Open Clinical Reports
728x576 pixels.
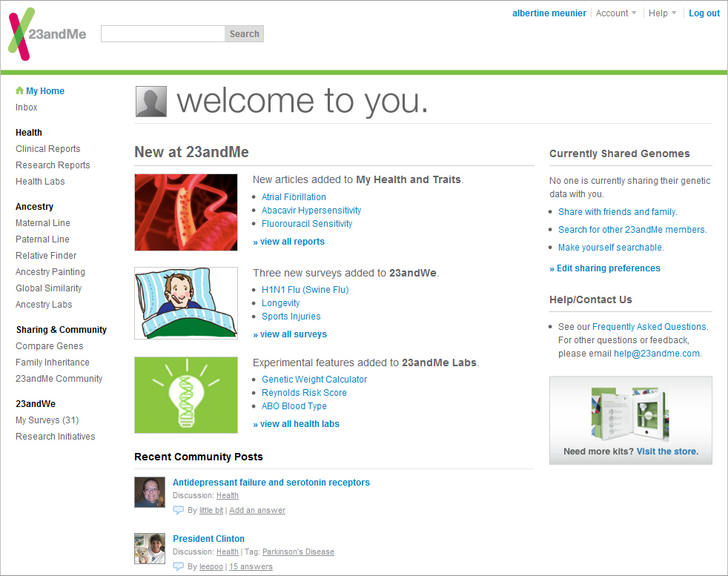tap(48, 148)
